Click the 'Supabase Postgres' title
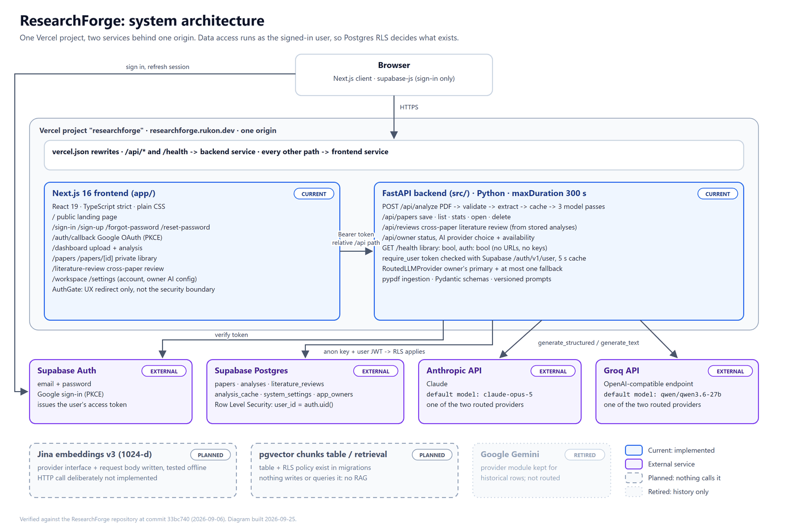The image size is (788, 532). point(251,370)
